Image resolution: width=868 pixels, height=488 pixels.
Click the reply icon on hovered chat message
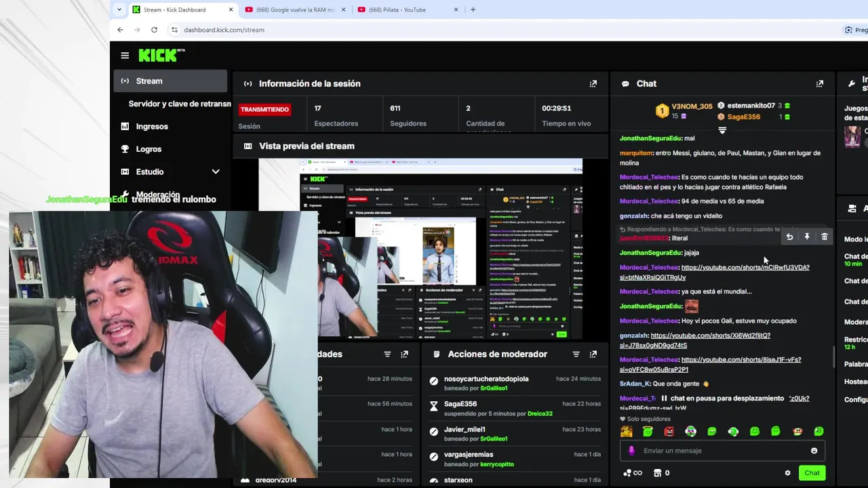tap(789, 237)
